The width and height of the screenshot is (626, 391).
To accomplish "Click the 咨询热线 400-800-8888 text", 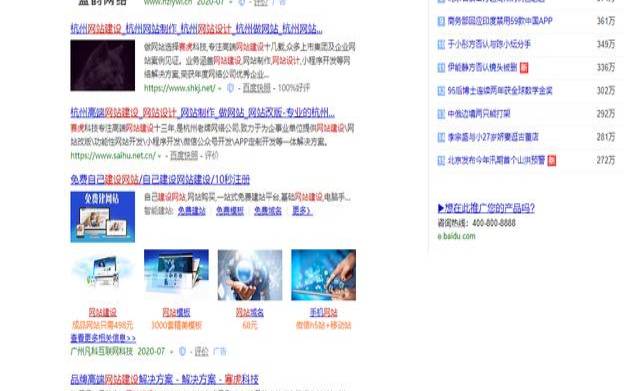I will [477, 223].
